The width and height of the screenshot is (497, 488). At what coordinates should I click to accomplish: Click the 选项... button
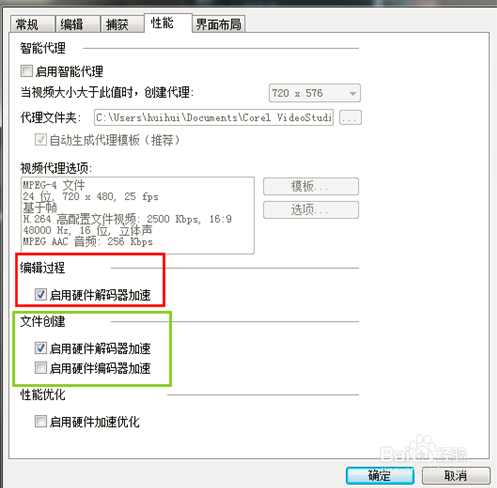[311, 210]
